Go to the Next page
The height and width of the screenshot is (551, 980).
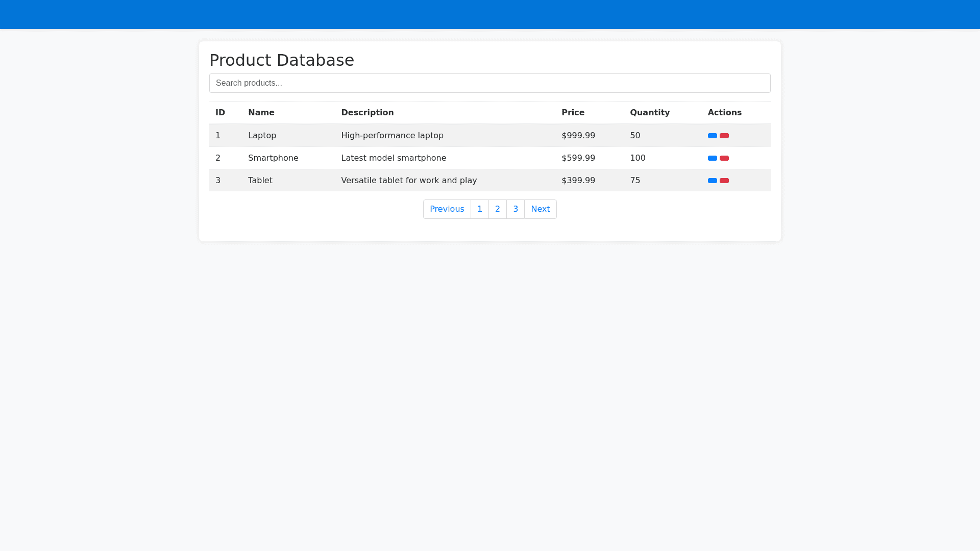point(540,209)
